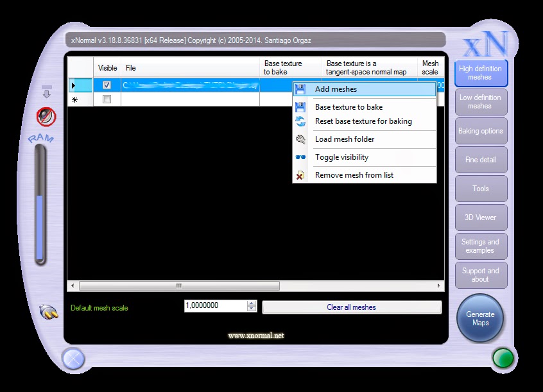Click the Mesh scale column header
This screenshot has width=543, height=392.
click(431, 68)
